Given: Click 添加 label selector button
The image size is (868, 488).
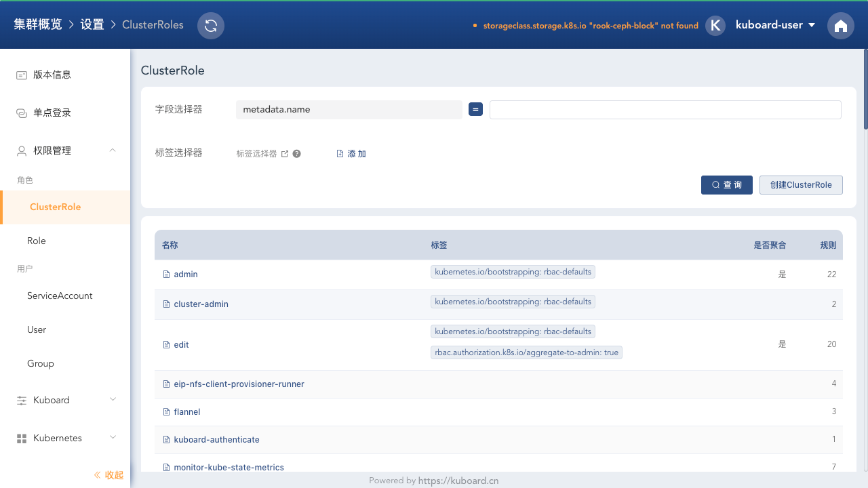Looking at the screenshot, I should (x=351, y=154).
